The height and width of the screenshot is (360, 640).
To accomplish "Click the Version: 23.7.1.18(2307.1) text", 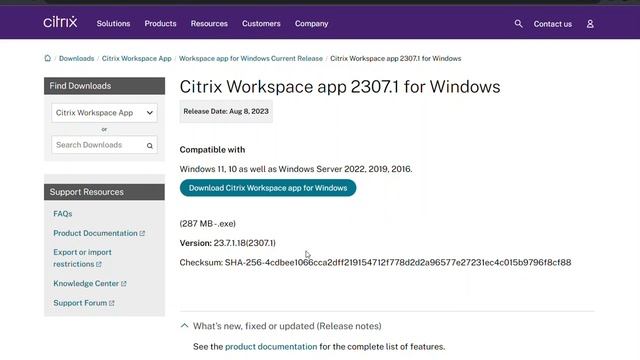I will click(x=227, y=243).
